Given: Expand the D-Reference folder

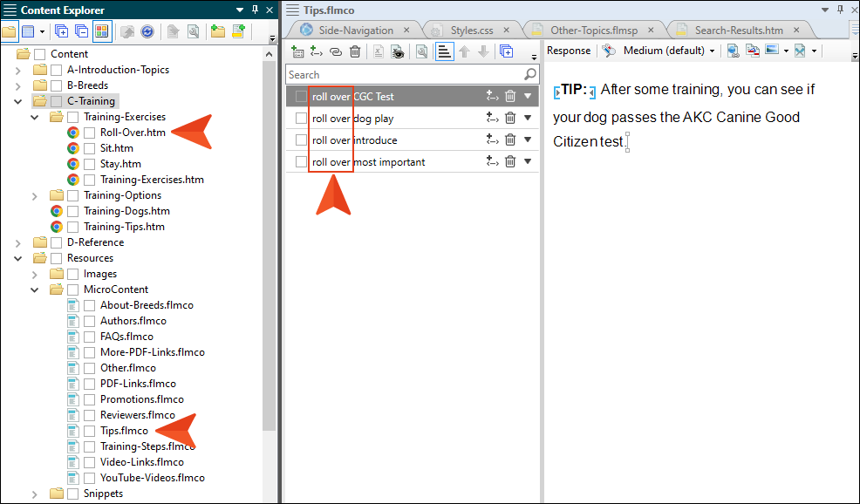Looking at the screenshot, I should click(x=18, y=243).
